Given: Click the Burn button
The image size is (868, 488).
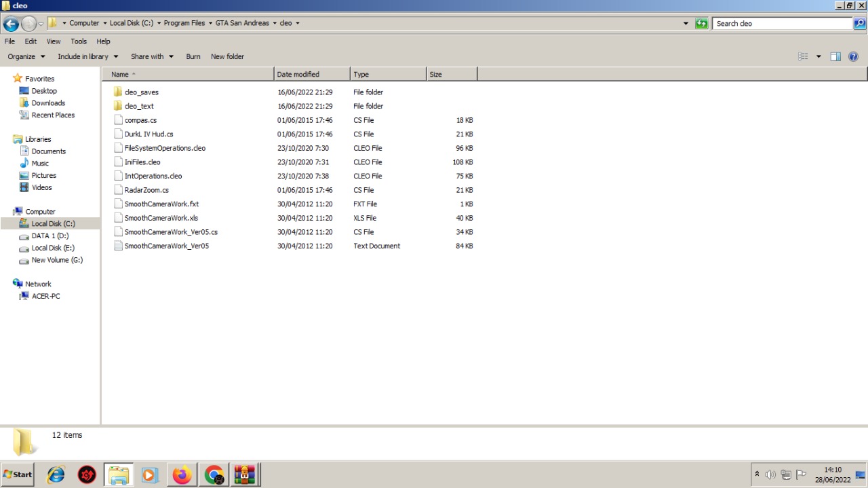Looking at the screenshot, I should coord(193,56).
